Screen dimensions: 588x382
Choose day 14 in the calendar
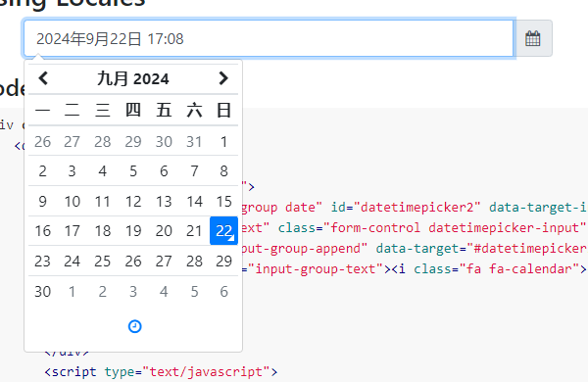pyautogui.click(x=194, y=202)
